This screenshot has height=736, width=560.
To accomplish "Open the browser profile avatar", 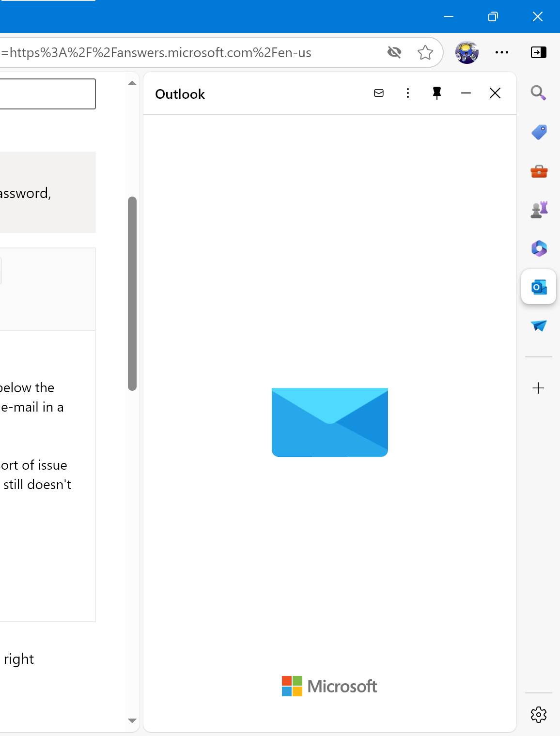I will [467, 52].
